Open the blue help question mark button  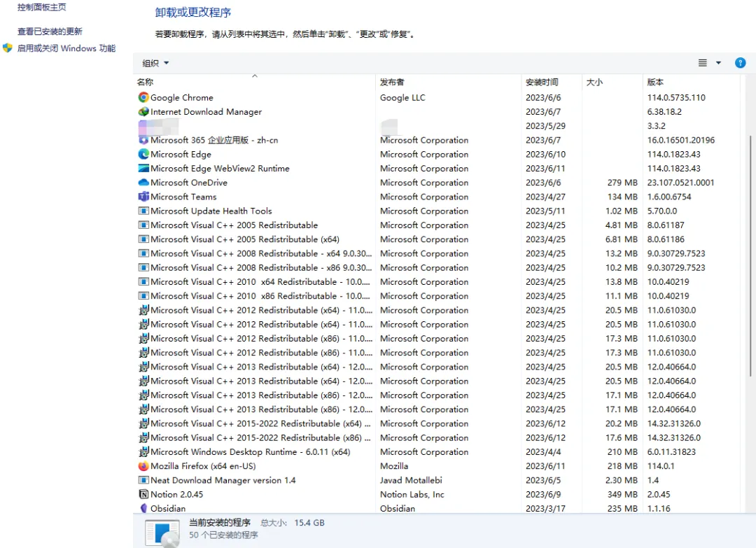click(x=740, y=63)
